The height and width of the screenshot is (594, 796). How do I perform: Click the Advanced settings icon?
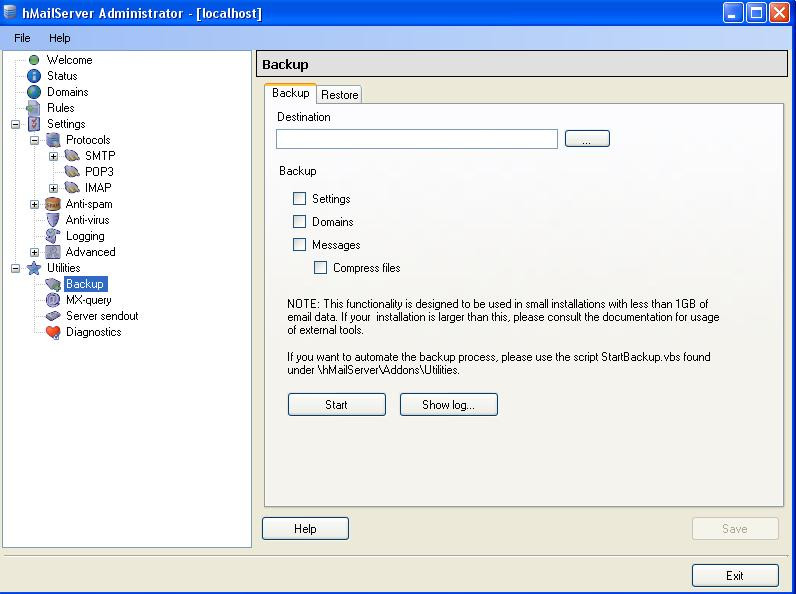53,252
